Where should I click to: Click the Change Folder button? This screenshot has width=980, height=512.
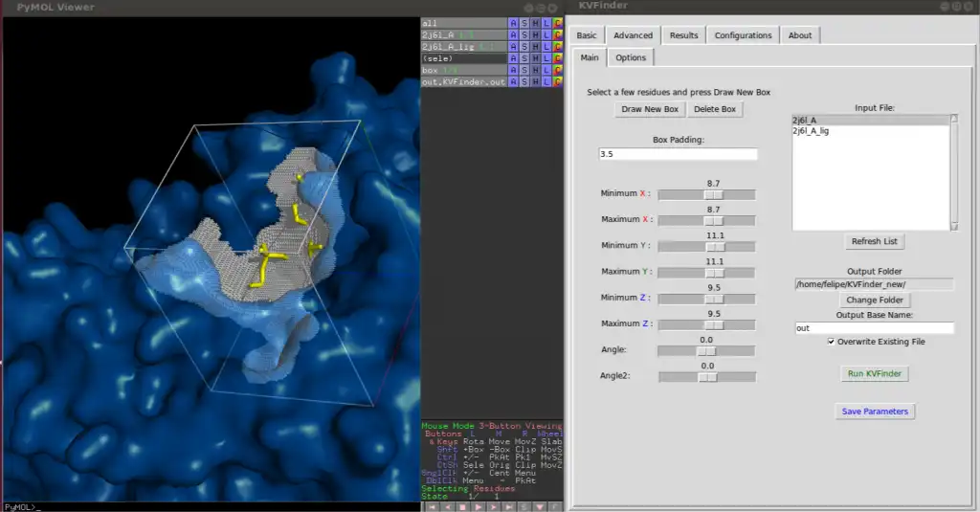pos(875,301)
